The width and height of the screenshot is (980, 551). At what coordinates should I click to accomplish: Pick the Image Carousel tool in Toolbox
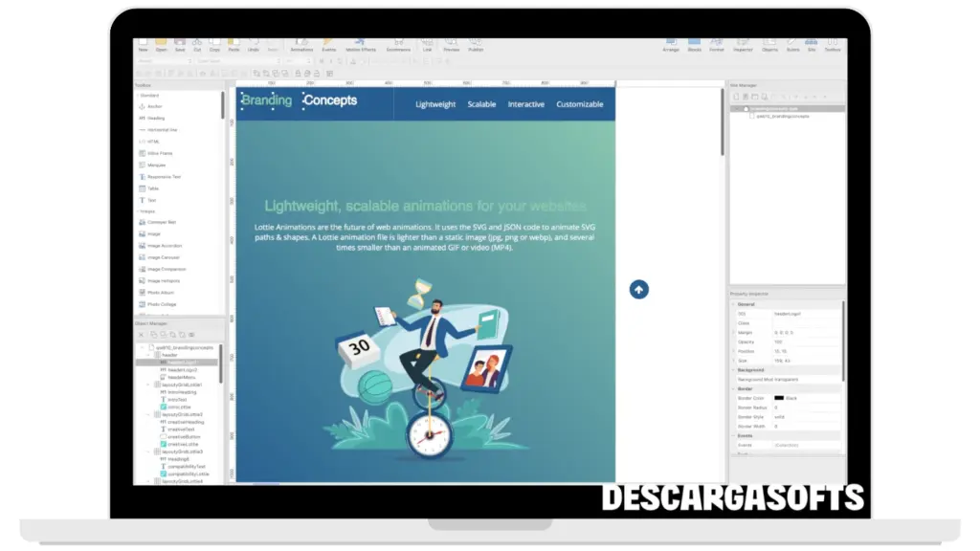coord(163,257)
